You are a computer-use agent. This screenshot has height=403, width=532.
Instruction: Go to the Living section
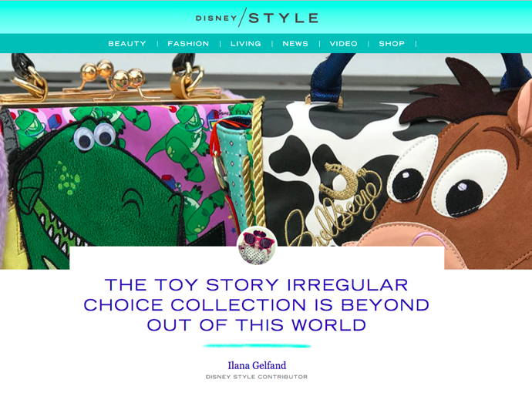[x=246, y=43]
